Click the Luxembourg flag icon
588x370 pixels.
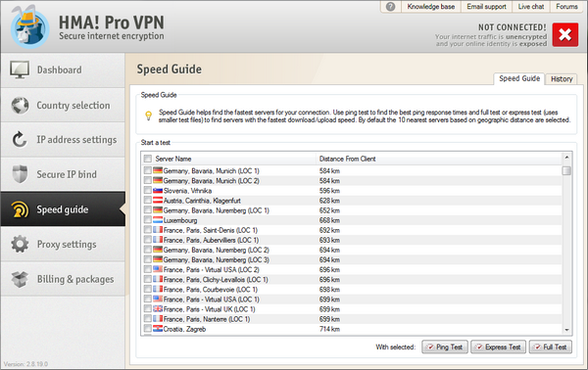pos(158,220)
